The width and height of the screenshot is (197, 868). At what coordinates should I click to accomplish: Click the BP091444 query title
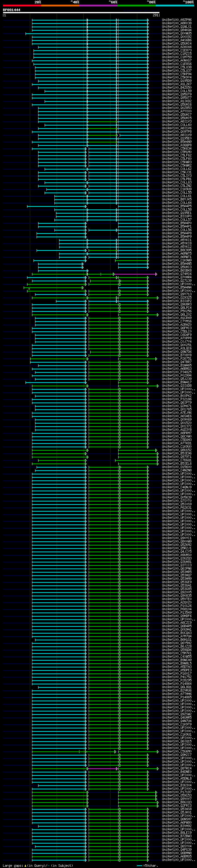point(11,10)
